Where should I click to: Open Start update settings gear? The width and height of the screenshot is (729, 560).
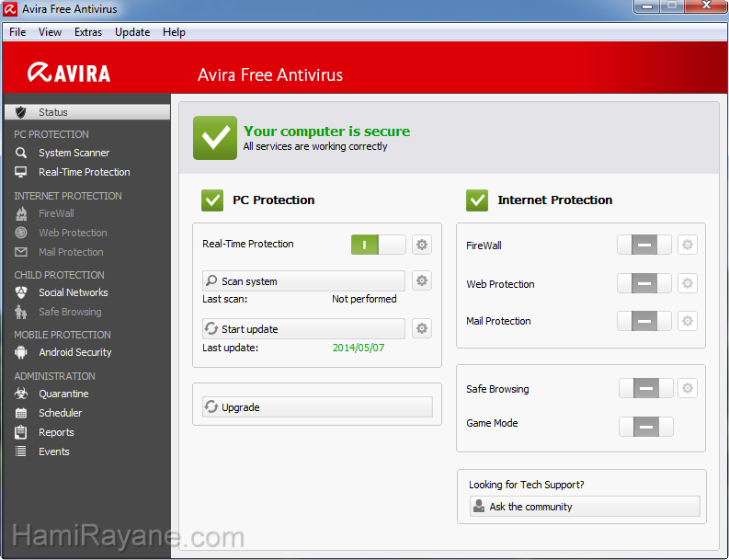pos(422,328)
